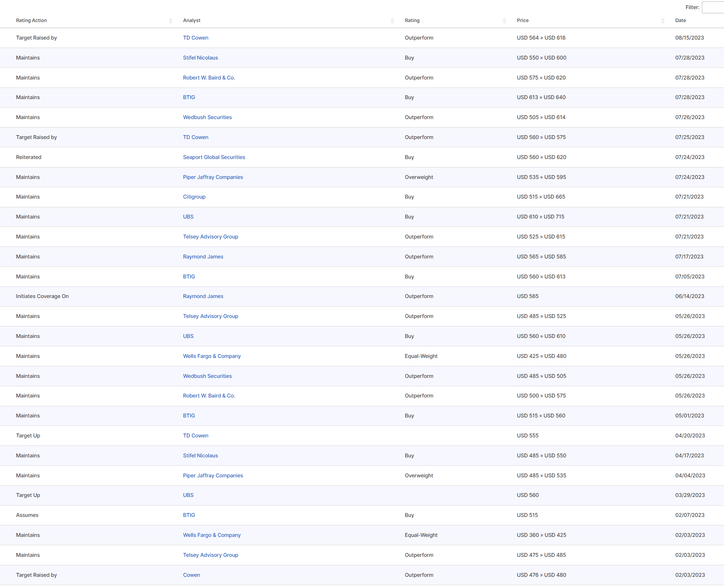Viewport: 724px width, 588px height.
Task: Click BTIG link in Assumes row
Action: (x=189, y=515)
